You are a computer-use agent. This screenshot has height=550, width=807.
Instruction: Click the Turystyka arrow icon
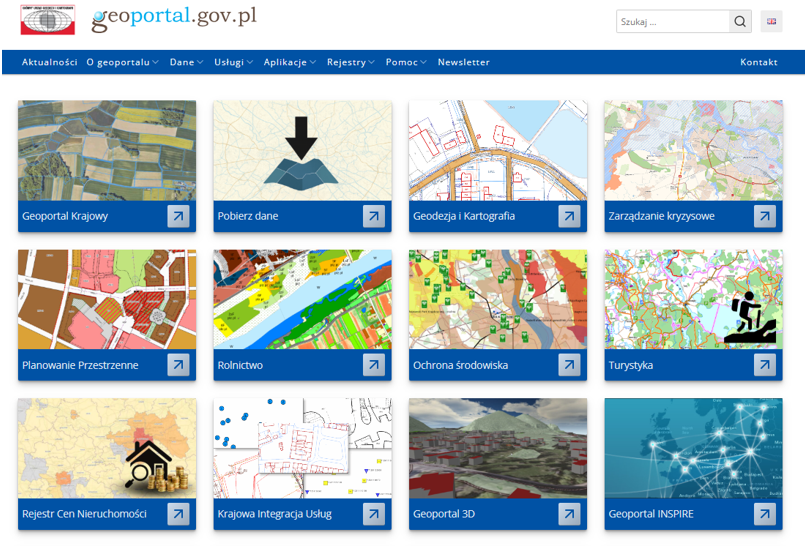point(765,365)
